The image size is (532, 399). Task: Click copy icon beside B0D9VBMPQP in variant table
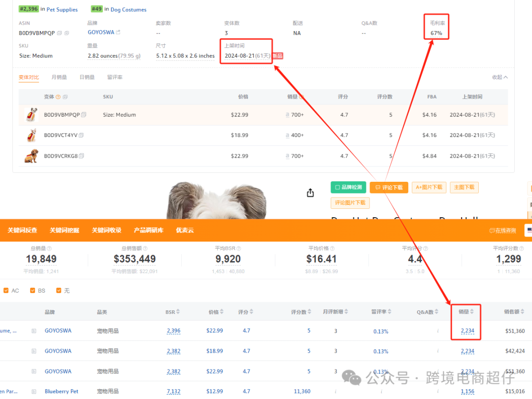pyautogui.click(x=84, y=115)
